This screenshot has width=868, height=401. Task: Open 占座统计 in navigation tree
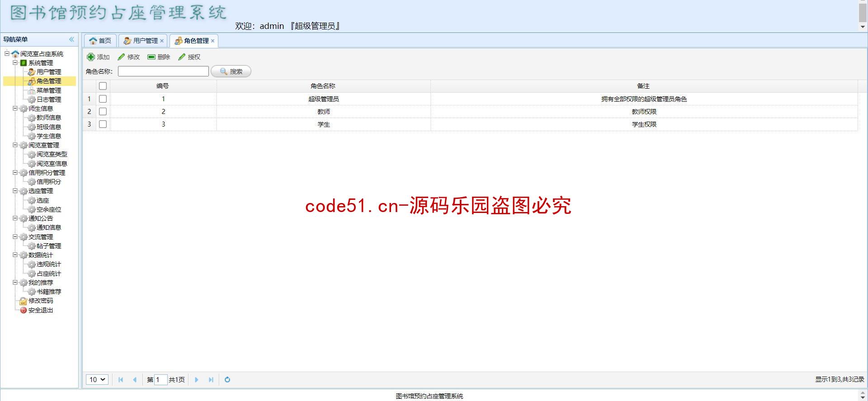49,274
